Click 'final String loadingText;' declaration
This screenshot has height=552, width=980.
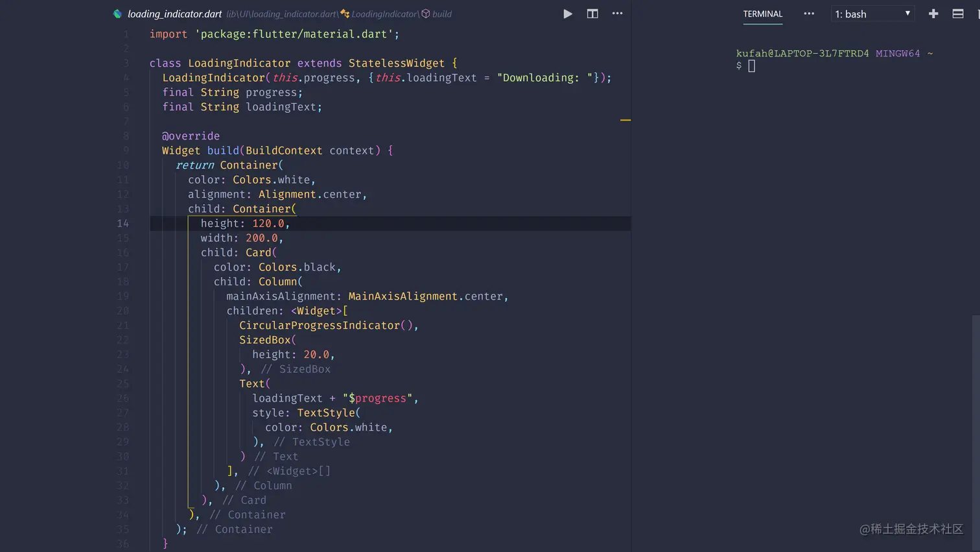pyautogui.click(x=242, y=106)
